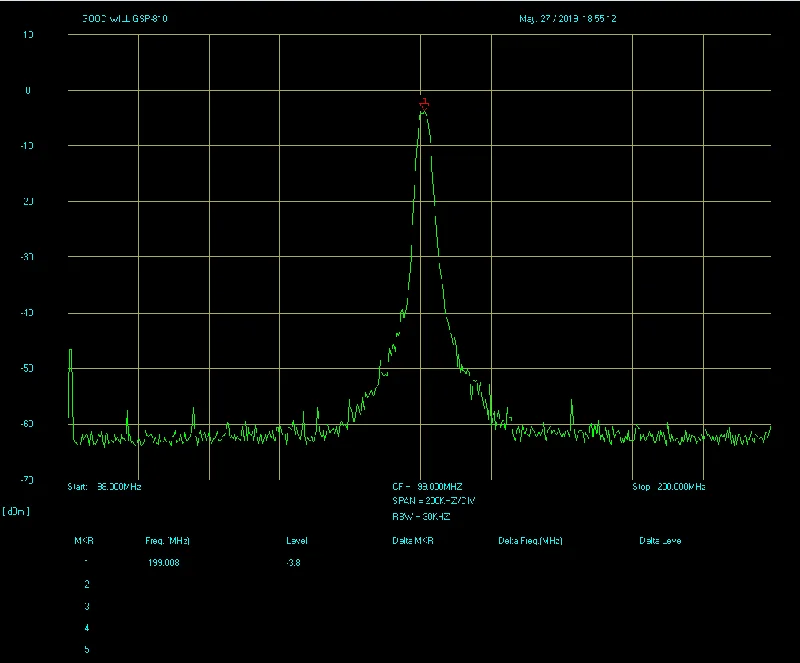Click the Delta MKR column header
Image resolution: width=800 pixels, height=663 pixels.
click(x=413, y=541)
